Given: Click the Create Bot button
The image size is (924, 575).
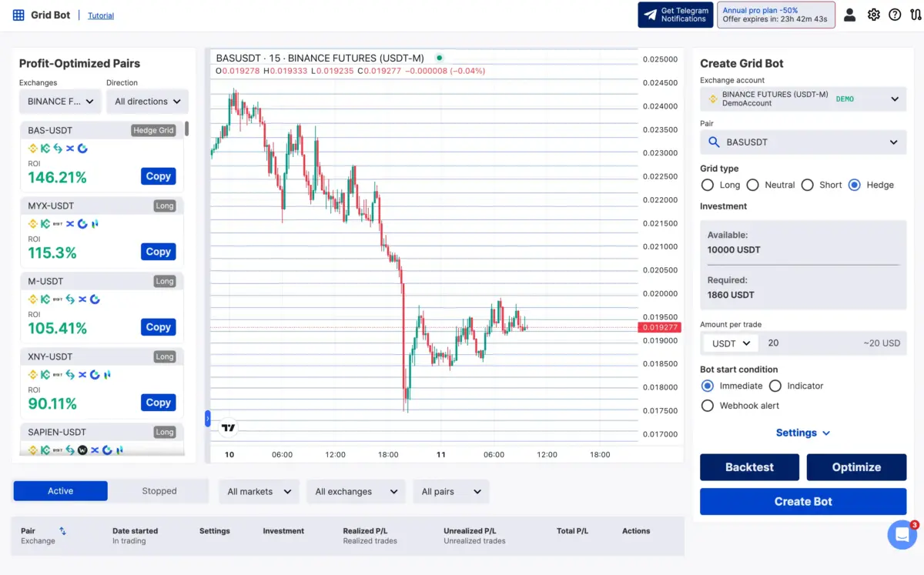Looking at the screenshot, I should 803,501.
